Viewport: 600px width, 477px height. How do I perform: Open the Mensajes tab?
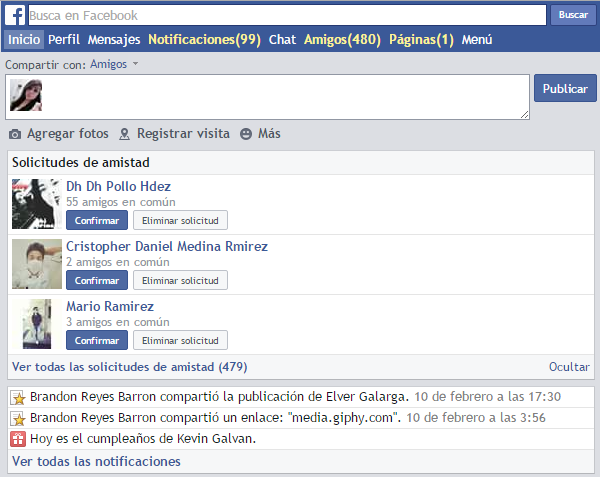click(x=114, y=39)
